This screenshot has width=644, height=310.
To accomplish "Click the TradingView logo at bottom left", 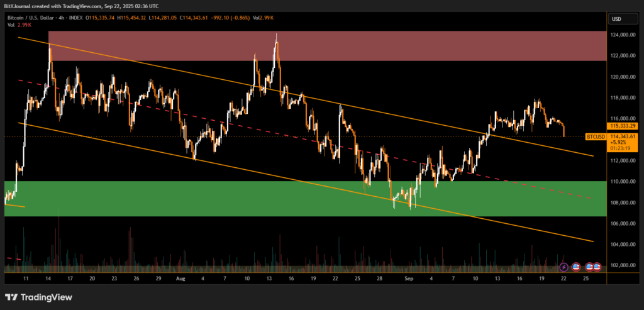I will (x=38, y=297).
